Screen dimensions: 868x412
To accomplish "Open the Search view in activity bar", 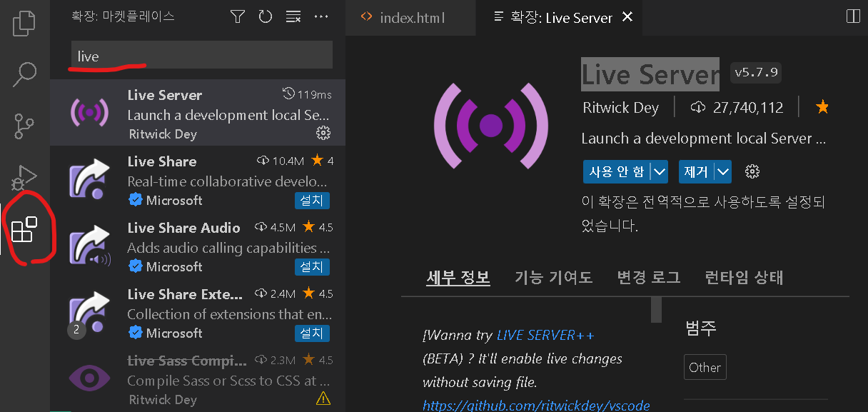I will [24, 74].
